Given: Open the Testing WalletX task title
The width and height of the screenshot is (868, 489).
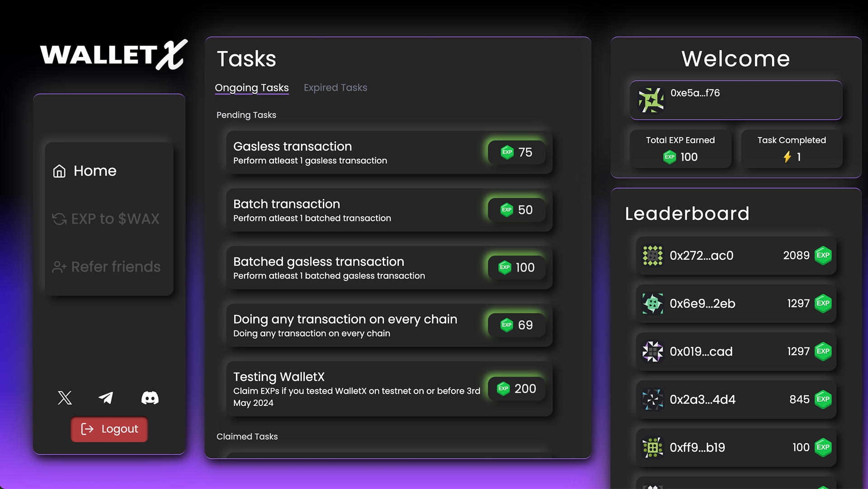Looking at the screenshot, I should pos(279,377).
